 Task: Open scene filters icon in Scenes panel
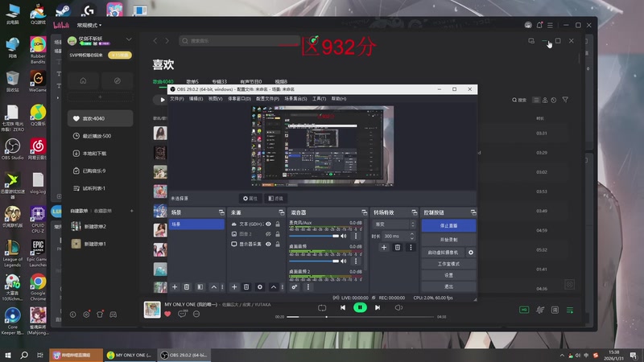coord(200,287)
